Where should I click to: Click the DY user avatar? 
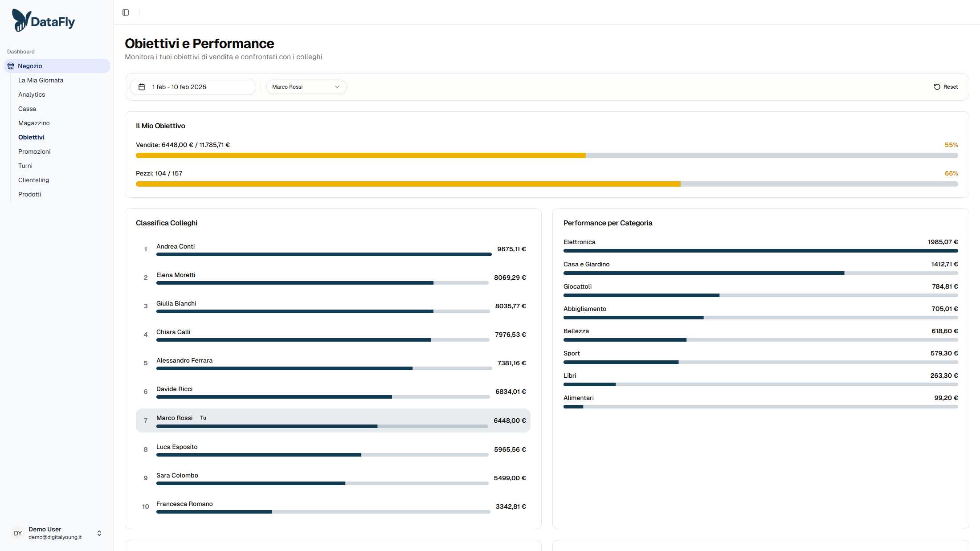[18, 533]
